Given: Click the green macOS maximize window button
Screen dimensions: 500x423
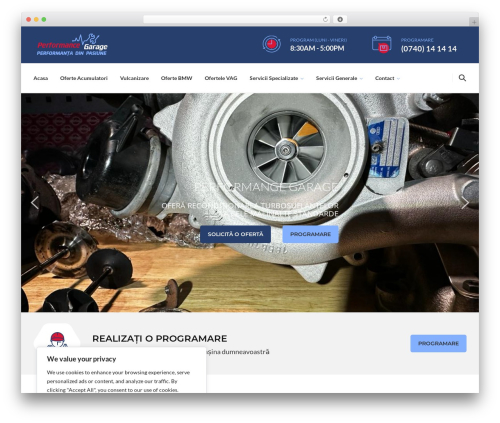Looking at the screenshot, I should tap(44, 20).
